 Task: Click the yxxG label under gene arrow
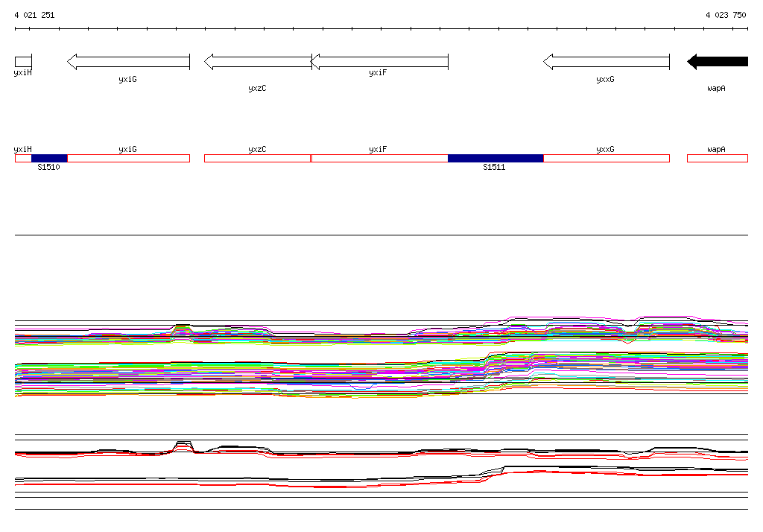(x=605, y=79)
